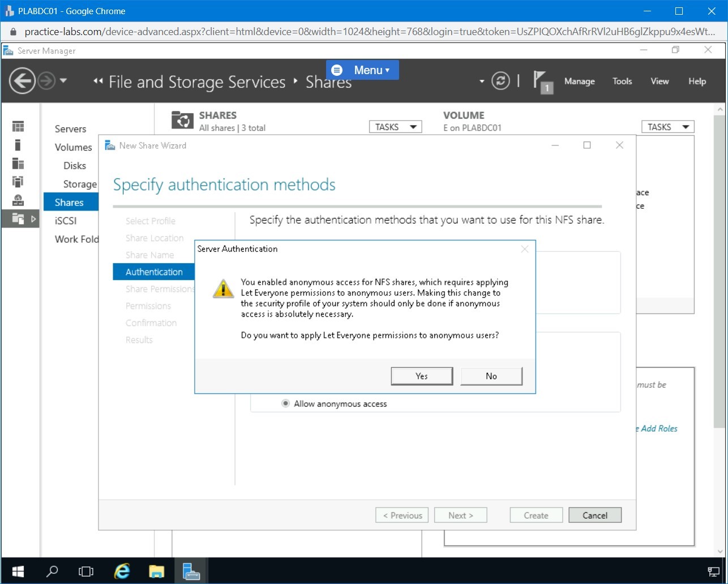
Task: Click the Refresh icon in Server Manager
Action: (x=500, y=81)
